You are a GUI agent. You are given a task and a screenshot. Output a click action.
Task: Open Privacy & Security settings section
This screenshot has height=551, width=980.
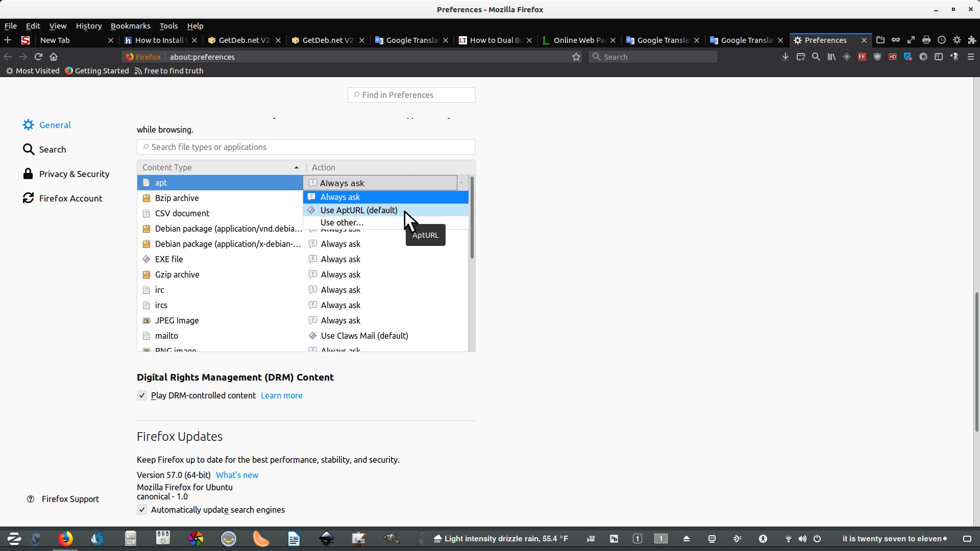(x=74, y=174)
